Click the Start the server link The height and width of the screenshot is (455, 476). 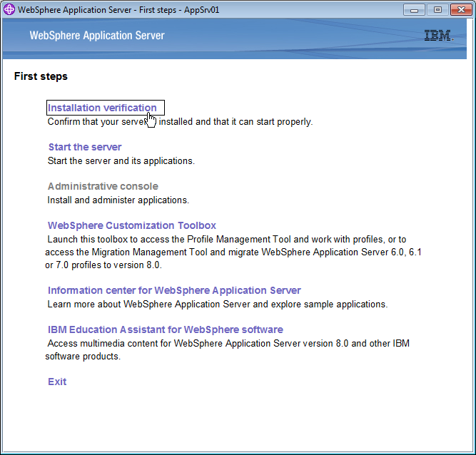(84, 147)
